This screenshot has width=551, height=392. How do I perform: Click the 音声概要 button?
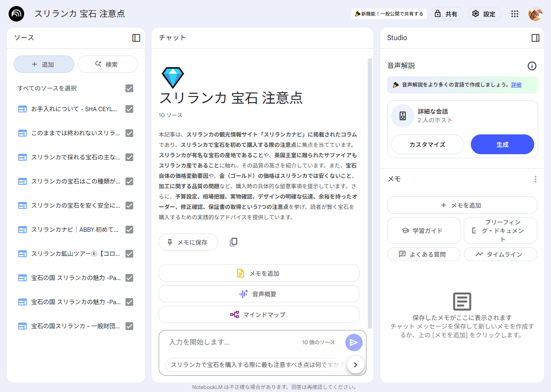[259, 294]
